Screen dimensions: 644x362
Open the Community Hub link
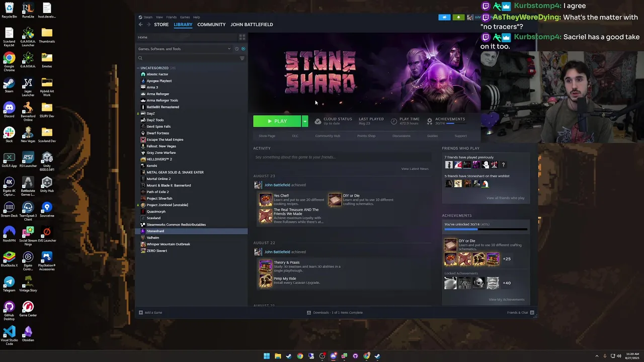pos(328,136)
